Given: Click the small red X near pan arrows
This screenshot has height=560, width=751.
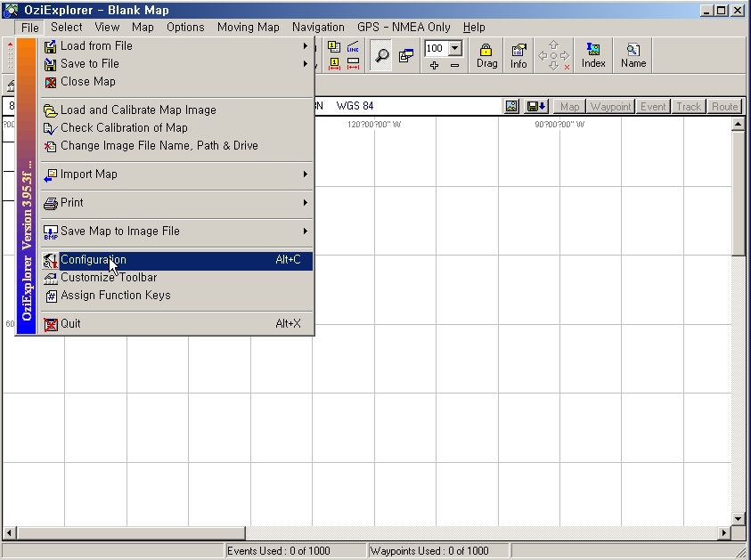Looking at the screenshot, I should pyautogui.click(x=567, y=68).
